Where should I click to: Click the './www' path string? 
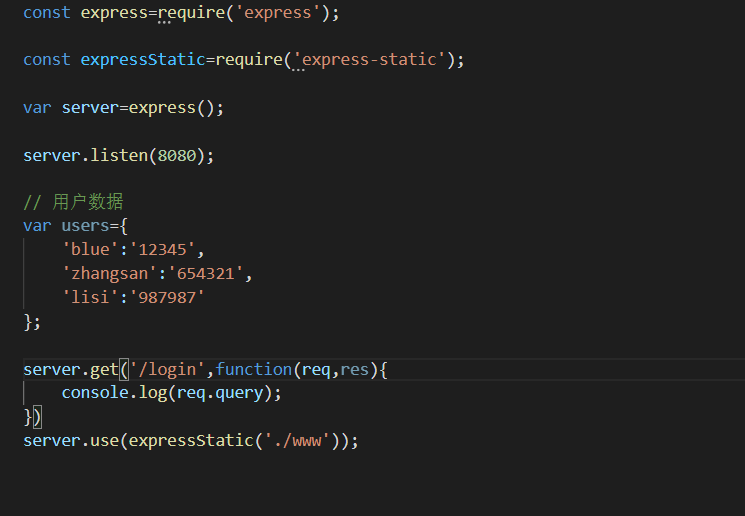pyautogui.click(x=297, y=440)
